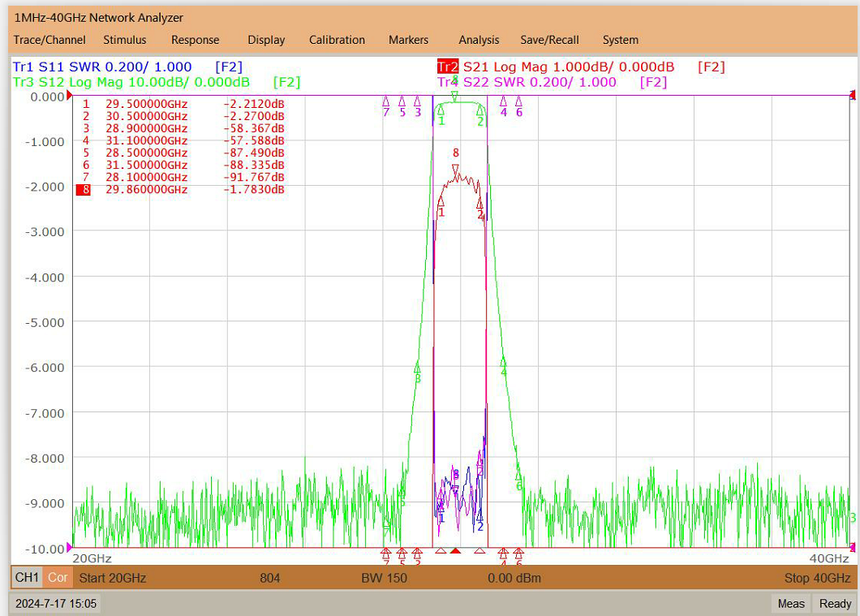Screen dimensions: 860x616
Task: Click the Start 20GHz stimulus field
Action: 113,578
